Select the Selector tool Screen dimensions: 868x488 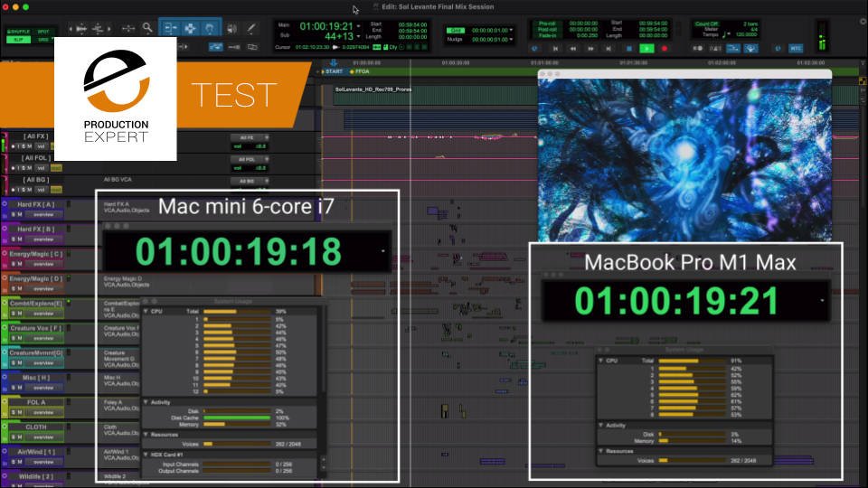click(190, 28)
